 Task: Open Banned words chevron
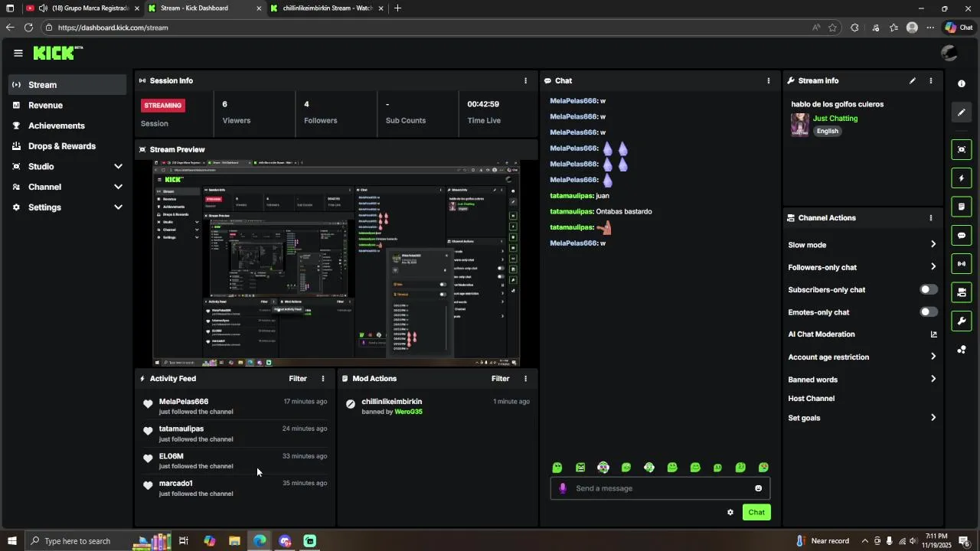(x=933, y=379)
